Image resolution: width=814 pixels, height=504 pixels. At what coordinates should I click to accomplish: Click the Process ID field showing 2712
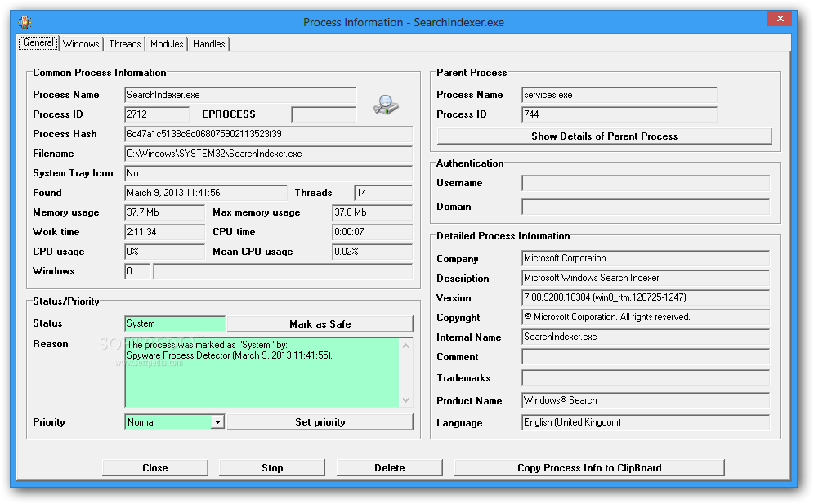[157, 114]
